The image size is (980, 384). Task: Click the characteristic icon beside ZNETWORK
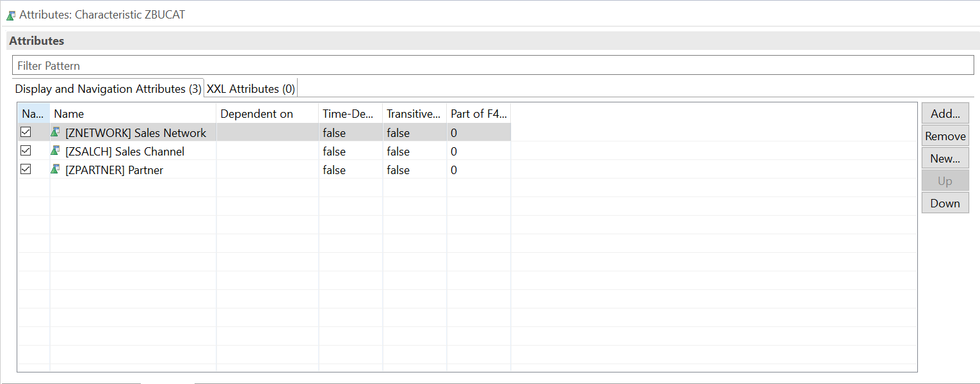point(55,132)
